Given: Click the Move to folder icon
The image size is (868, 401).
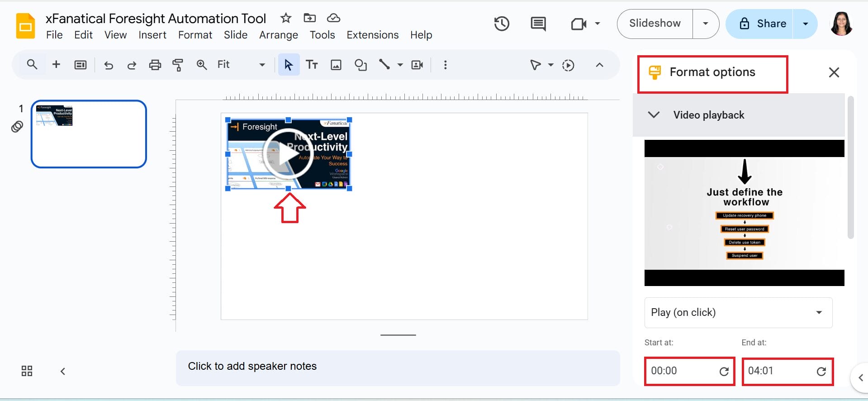Looking at the screenshot, I should 310,18.
